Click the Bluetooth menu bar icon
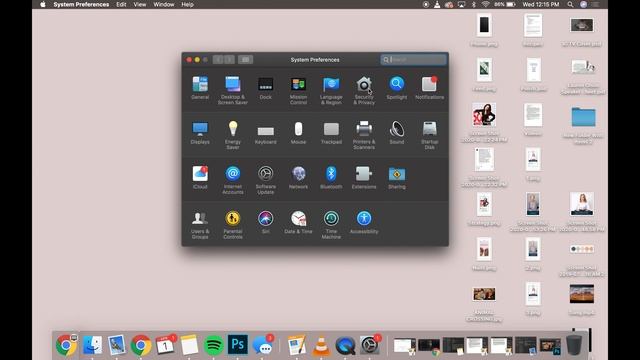640x360 pixels. click(x=473, y=4)
